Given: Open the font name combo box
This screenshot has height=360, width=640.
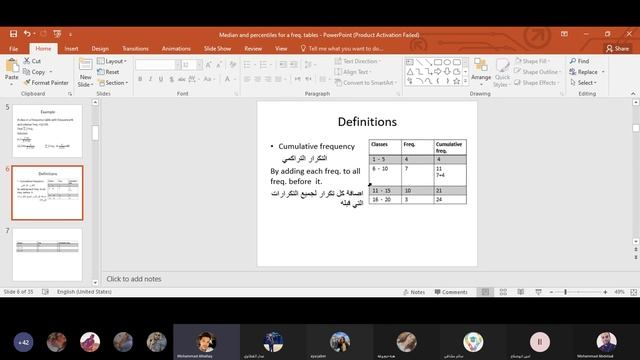Looking at the screenshot, I should tap(158, 64).
